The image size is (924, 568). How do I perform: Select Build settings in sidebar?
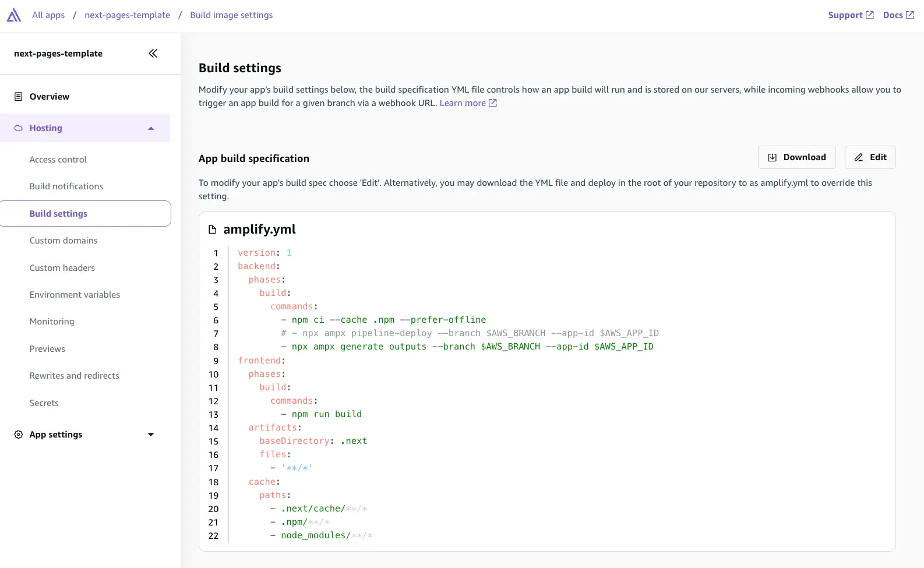tap(85, 214)
